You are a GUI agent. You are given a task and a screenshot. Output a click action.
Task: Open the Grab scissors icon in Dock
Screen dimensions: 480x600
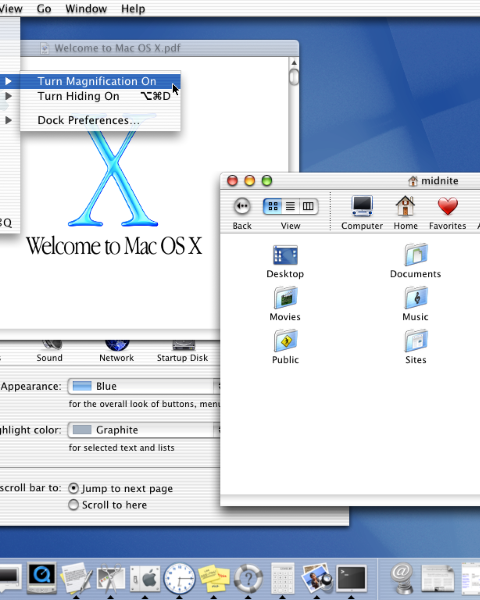(x=111, y=579)
